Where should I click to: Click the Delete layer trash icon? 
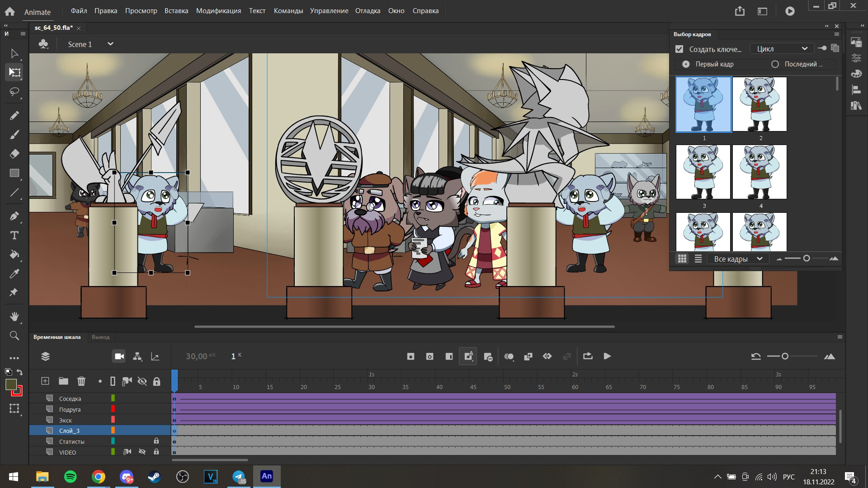pyautogui.click(x=81, y=381)
